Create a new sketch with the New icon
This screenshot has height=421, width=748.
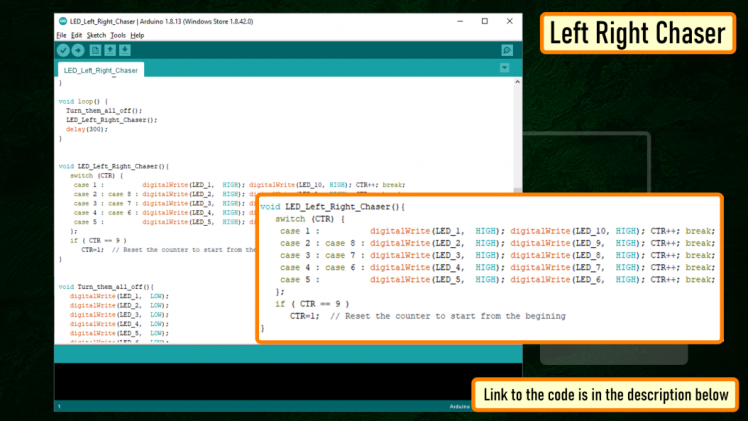[96, 50]
